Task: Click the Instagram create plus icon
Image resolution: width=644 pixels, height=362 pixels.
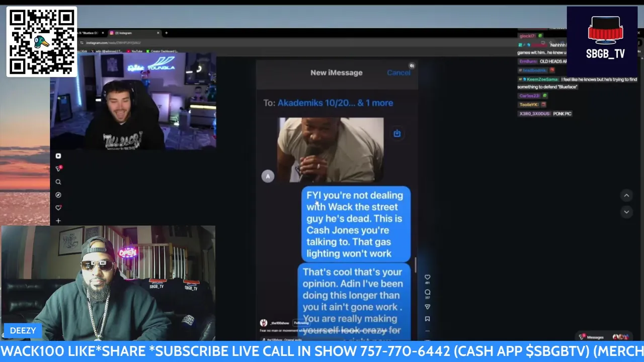Action: point(58,221)
